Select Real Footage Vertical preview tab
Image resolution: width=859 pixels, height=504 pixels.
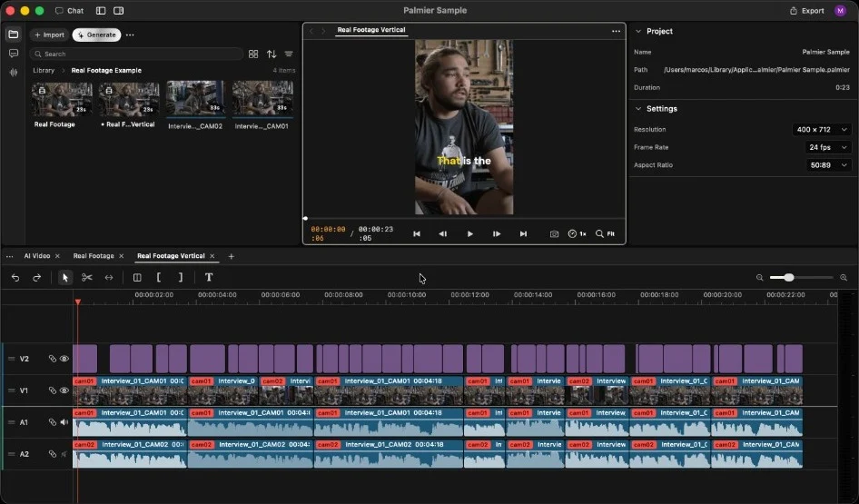[370, 30]
